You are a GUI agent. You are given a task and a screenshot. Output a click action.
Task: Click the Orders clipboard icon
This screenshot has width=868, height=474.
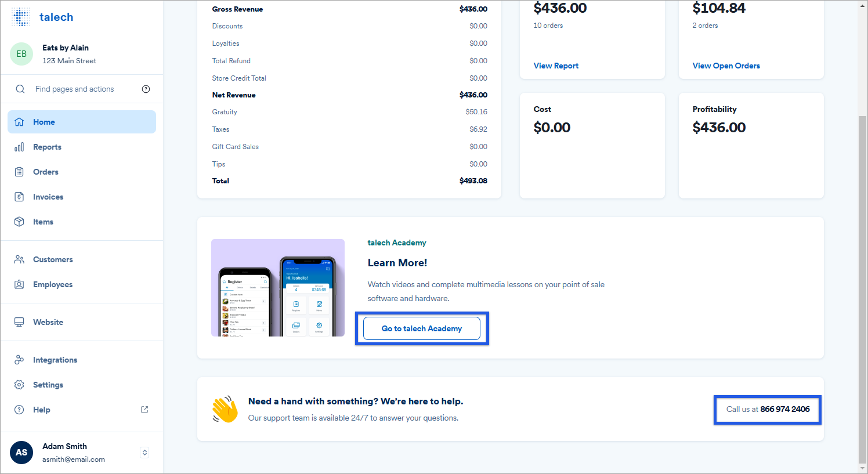coord(19,172)
